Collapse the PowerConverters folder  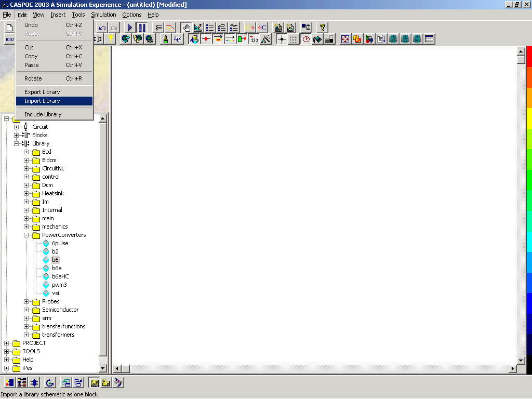26,235
